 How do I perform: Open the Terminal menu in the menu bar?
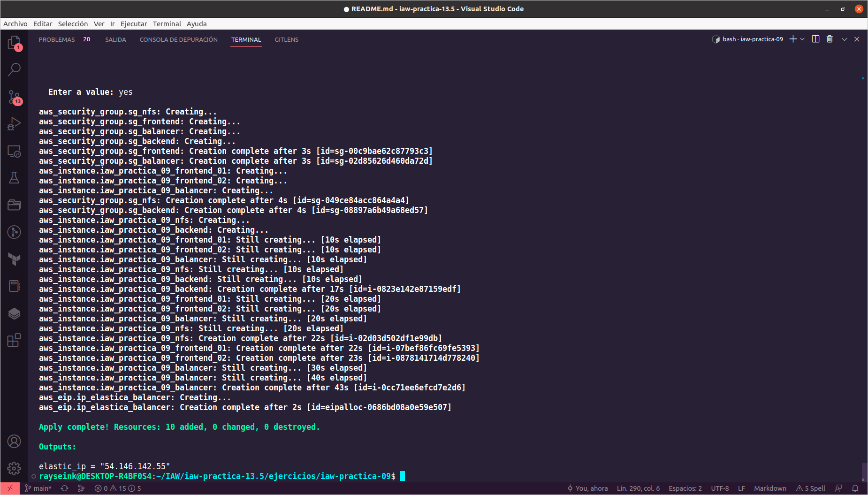click(167, 23)
